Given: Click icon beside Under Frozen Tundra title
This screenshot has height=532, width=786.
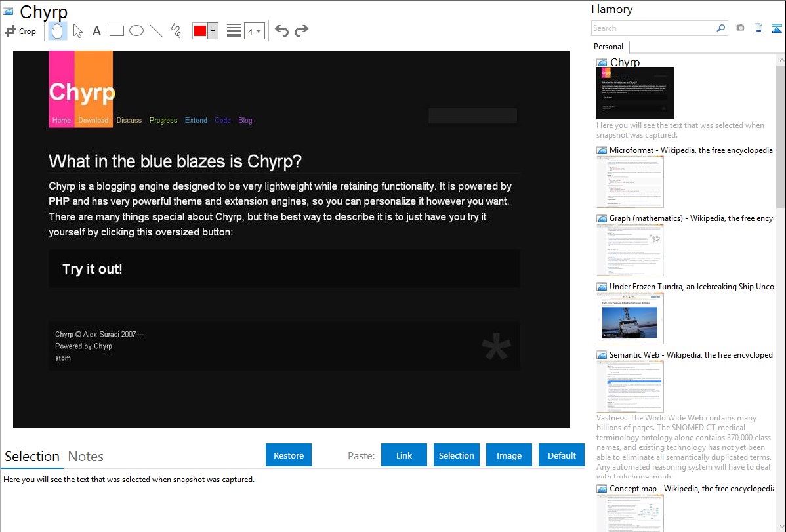Looking at the screenshot, I should pyautogui.click(x=602, y=287).
